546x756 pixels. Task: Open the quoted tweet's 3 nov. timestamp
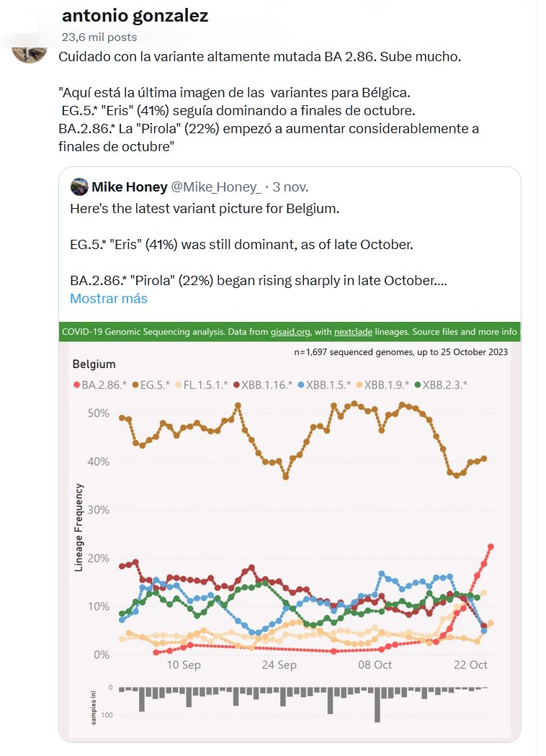290,187
